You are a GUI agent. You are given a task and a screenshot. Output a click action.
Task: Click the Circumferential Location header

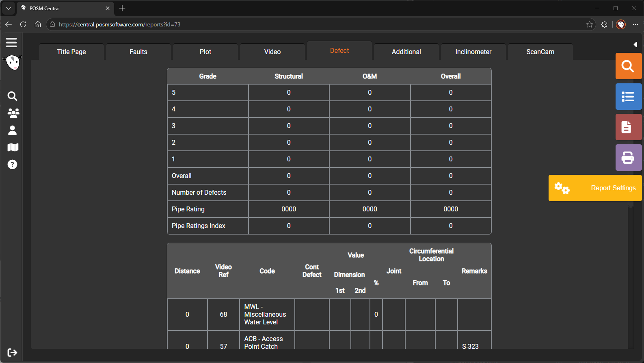coord(431,255)
